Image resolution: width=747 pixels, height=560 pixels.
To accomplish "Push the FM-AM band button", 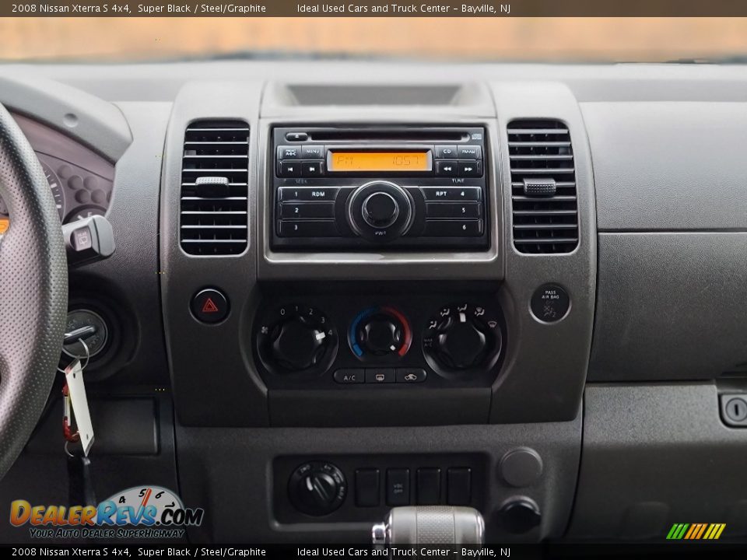I will point(468,152).
